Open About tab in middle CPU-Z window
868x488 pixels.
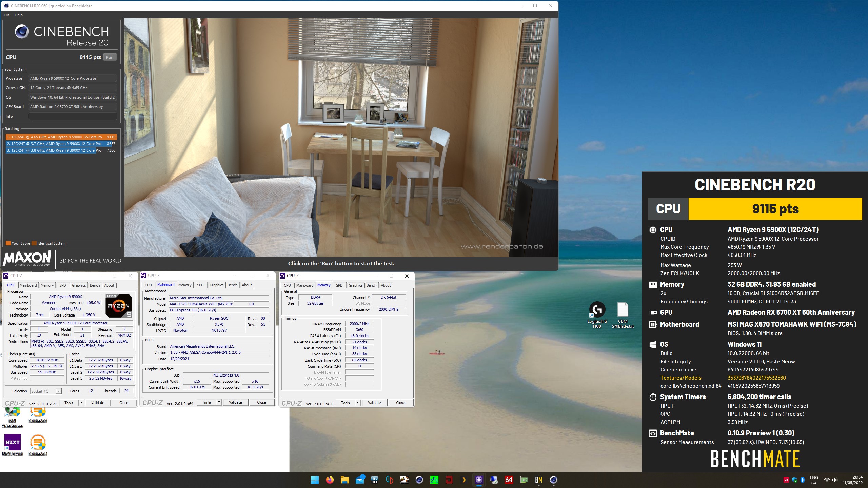coord(247,285)
